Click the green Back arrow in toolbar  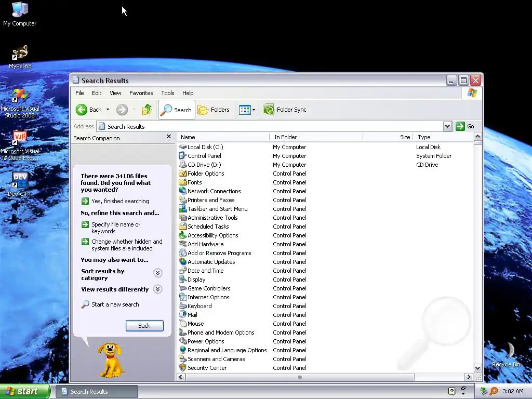82,110
